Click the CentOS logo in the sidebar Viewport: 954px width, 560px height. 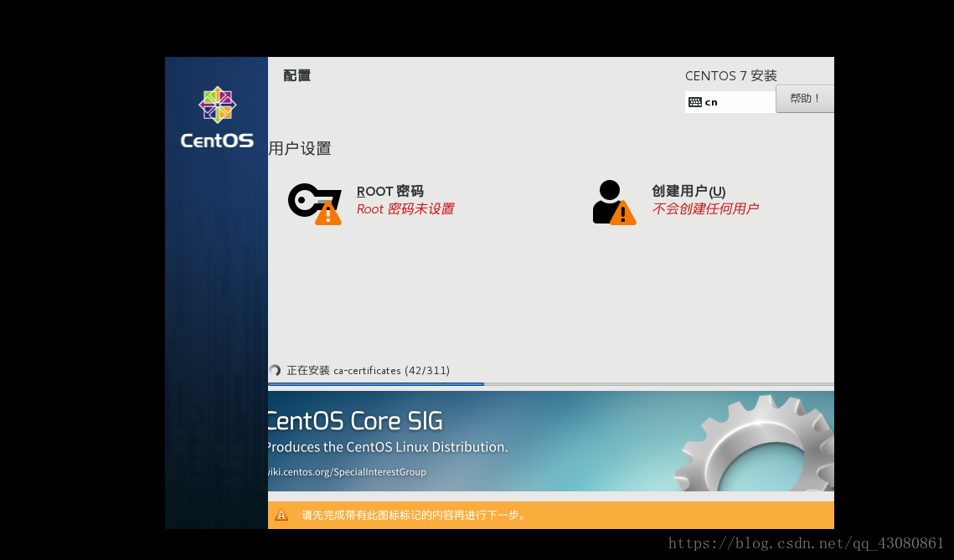click(217, 117)
